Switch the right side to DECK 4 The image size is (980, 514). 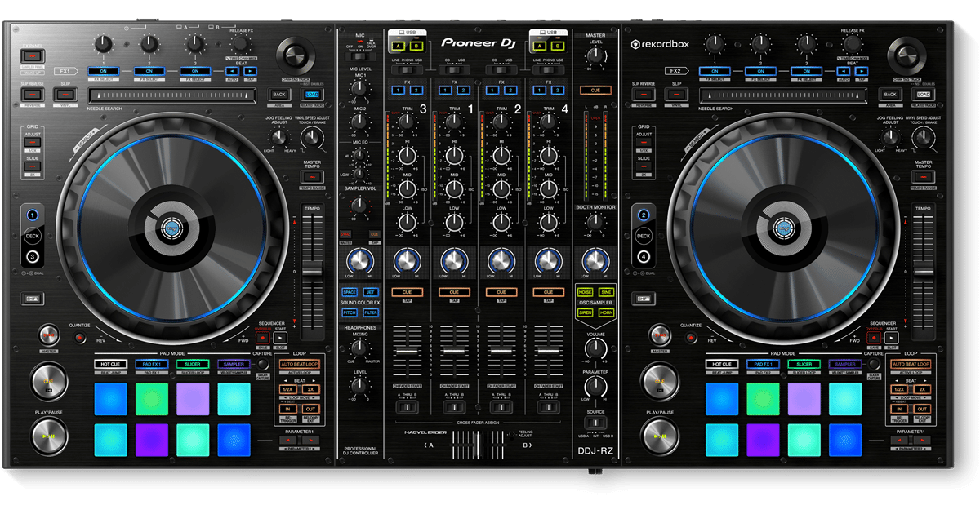[x=644, y=256]
